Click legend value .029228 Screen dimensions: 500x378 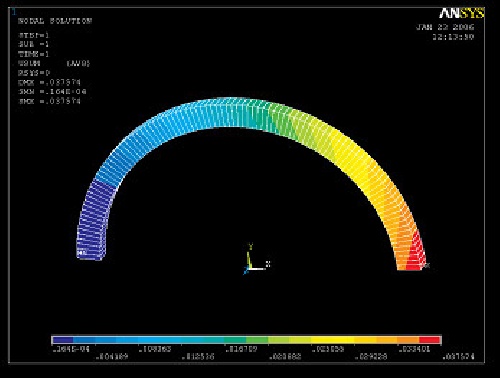pyautogui.click(x=371, y=357)
